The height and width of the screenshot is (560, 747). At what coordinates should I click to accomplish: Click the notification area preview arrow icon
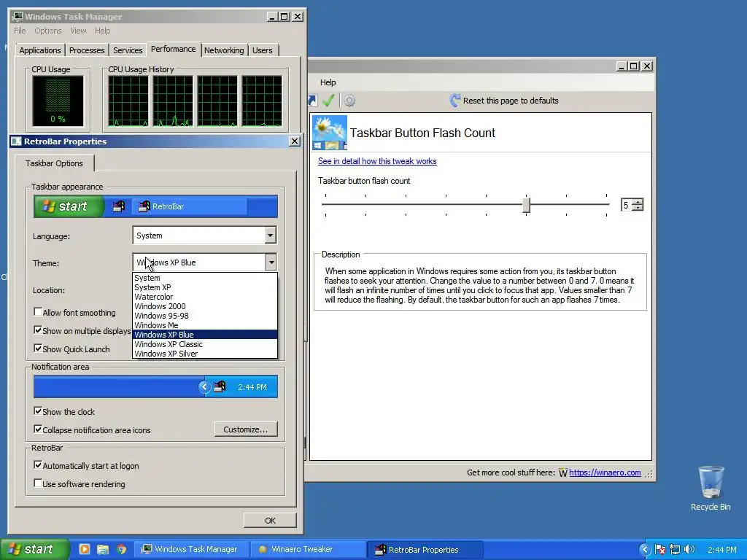(x=204, y=386)
